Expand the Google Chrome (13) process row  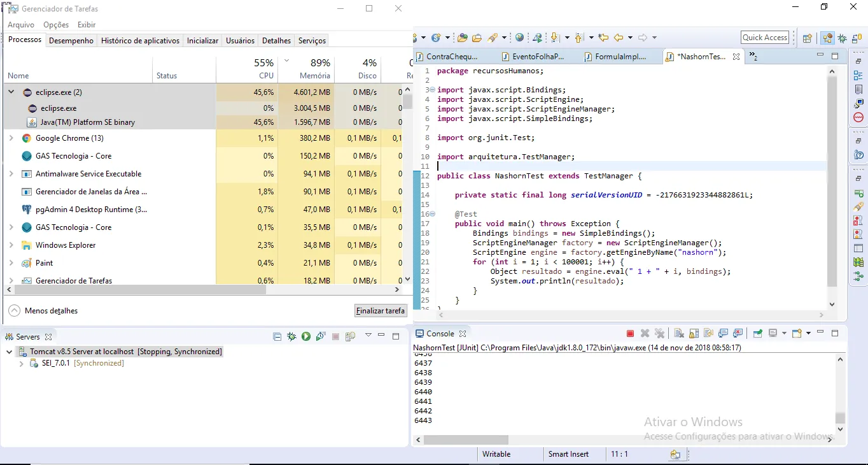pyautogui.click(x=11, y=138)
